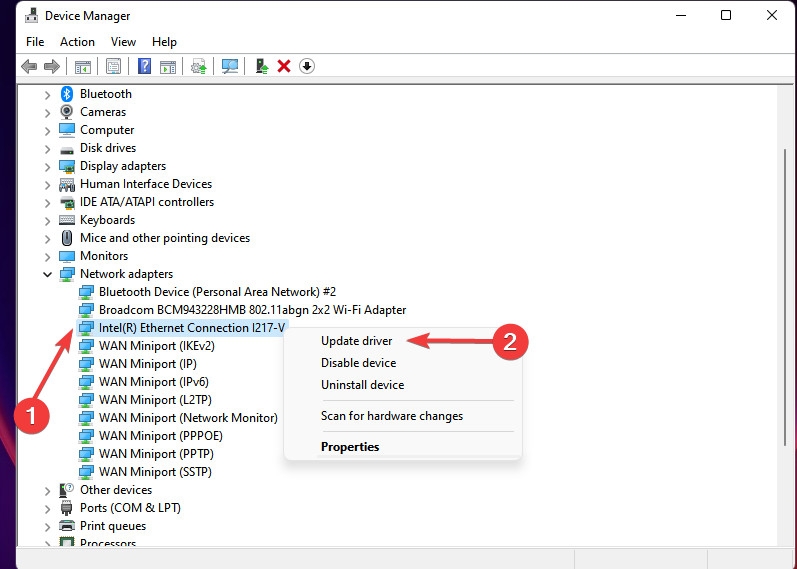Open Help via the blue question mark icon
Screen dimensions: 797x569
coord(144,66)
